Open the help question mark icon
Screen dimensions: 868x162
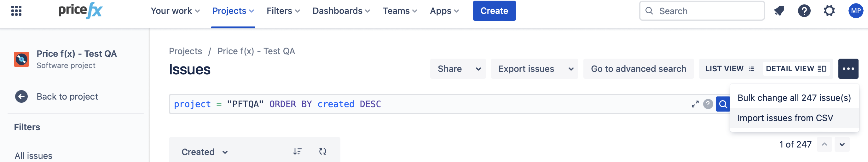804,11
